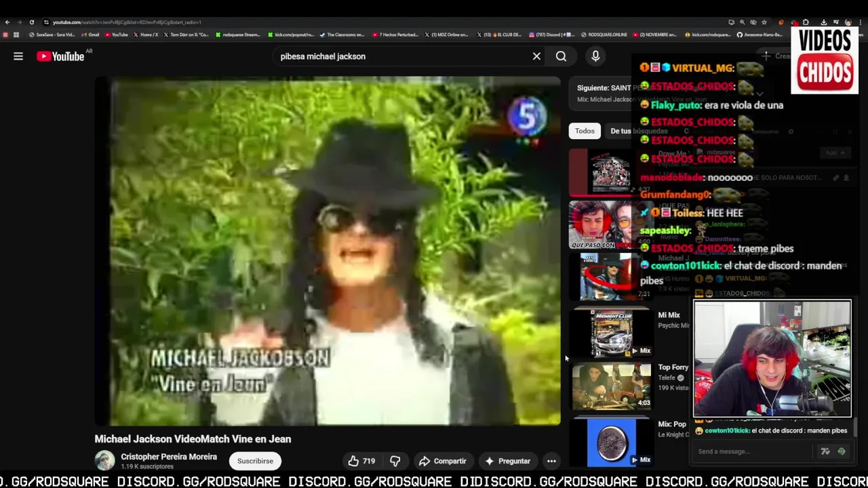Image resolution: width=868 pixels, height=488 pixels.
Task: Open EL CLUB DE bookmark
Action: (499, 35)
